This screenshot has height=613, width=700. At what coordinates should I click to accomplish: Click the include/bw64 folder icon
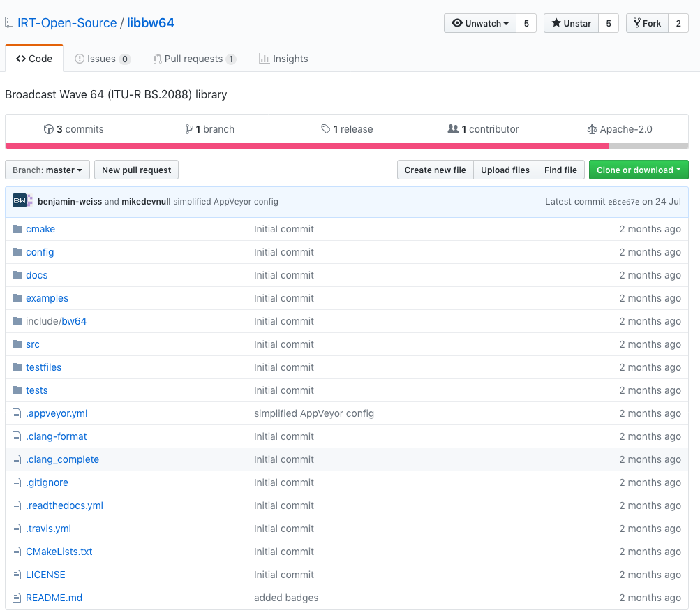coord(17,321)
